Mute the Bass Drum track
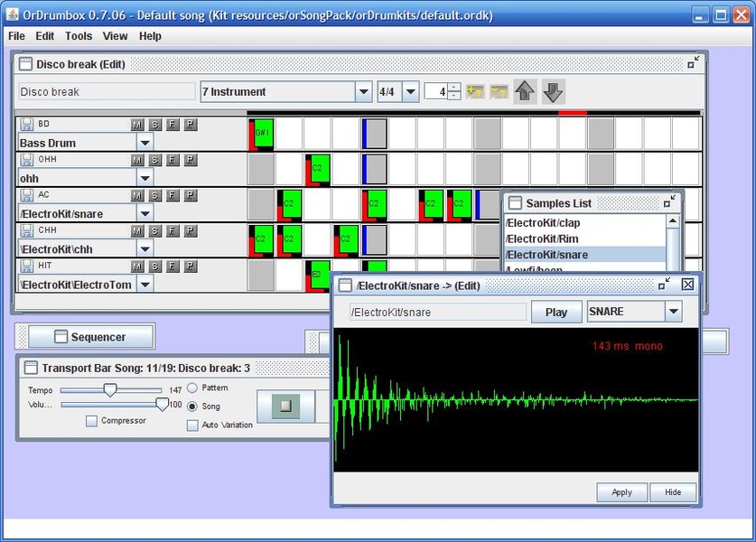756x542 pixels. pyautogui.click(x=137, y=124)
